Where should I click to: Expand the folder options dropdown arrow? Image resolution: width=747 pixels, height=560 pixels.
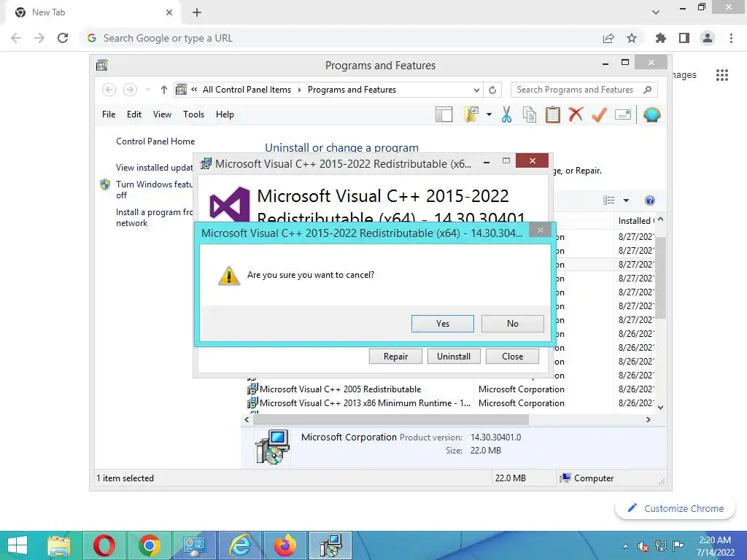[x=489, y=114]
